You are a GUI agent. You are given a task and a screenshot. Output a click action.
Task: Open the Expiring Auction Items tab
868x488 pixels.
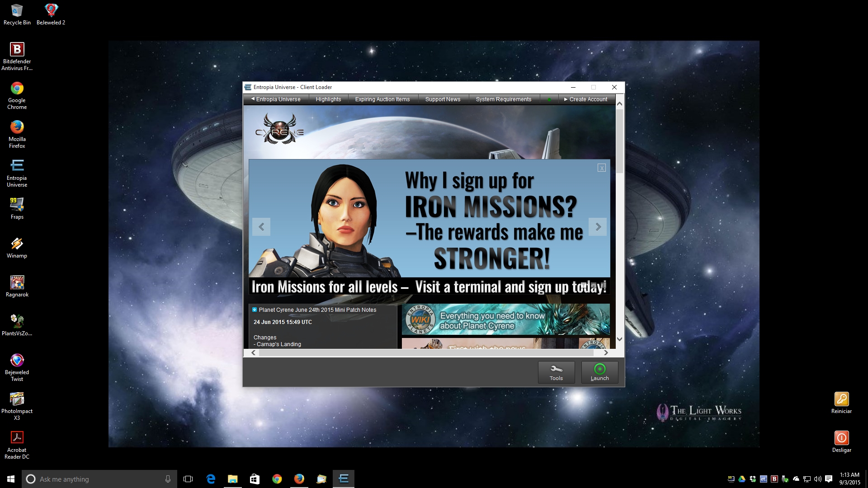(382, 99)
